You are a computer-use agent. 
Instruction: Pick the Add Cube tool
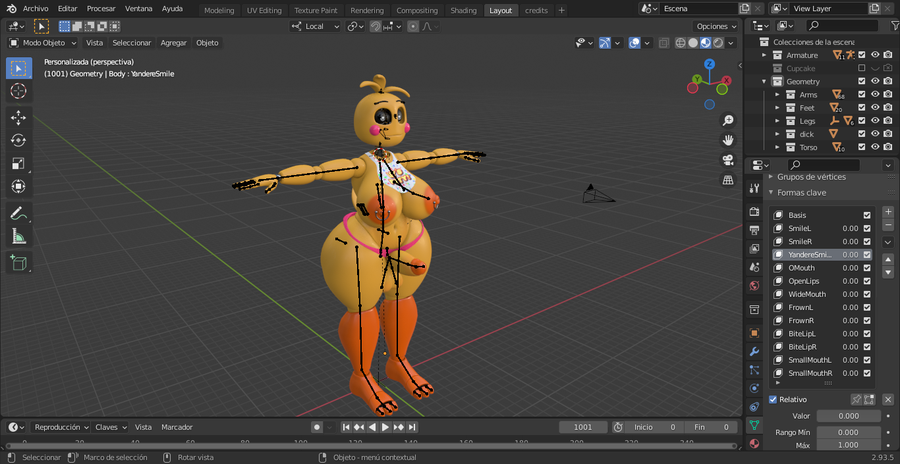pos(18,263)
